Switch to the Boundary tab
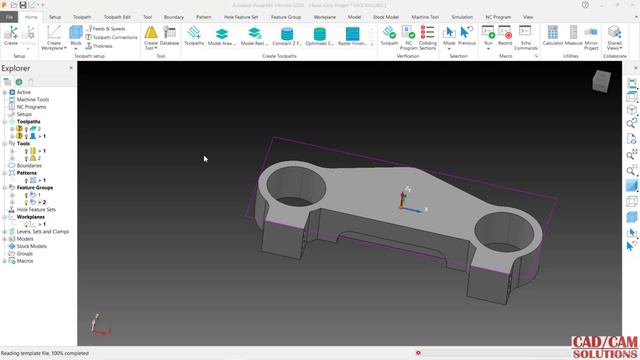The width and height of the screenshot is (640, 360). tap(173, 17)
